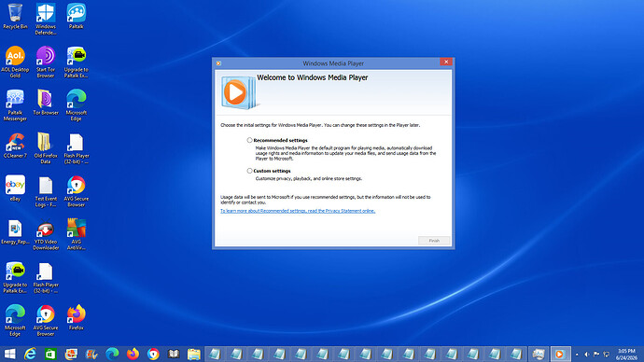
Task: Open the Store app on the taskbar
Action: click(50, 354)
